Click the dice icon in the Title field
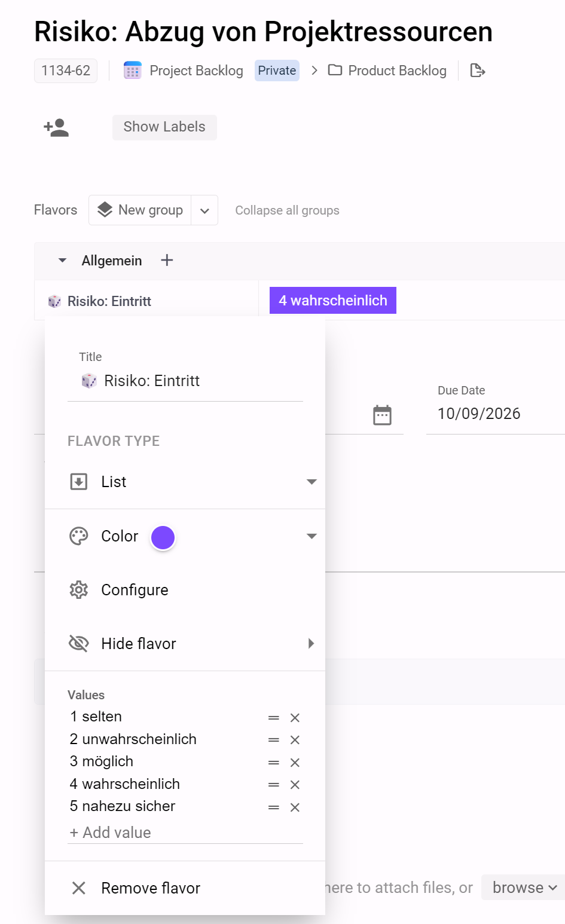 pyautogui.click(x=89, y=381)
